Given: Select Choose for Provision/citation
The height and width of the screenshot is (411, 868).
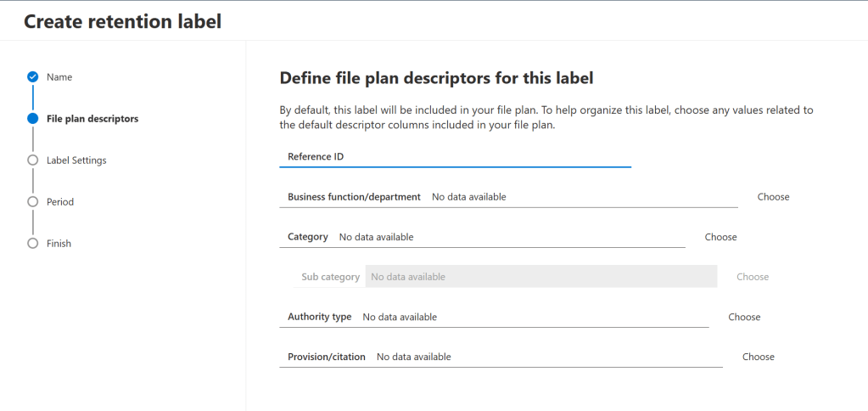Looking at the screenshot, I should tap(758, 357).
